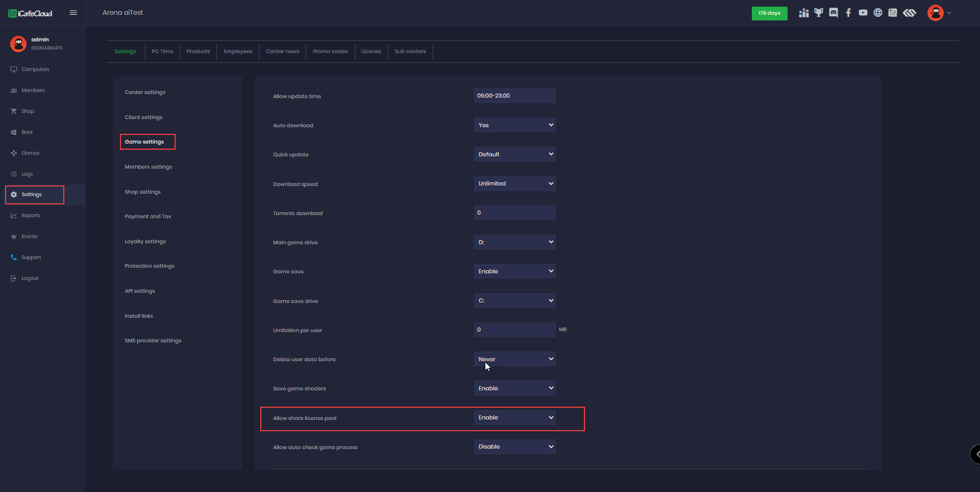The width and height of the screenshot is (980, 492).
Task: Click the YouTube icon
Action: tap(863, 13)
